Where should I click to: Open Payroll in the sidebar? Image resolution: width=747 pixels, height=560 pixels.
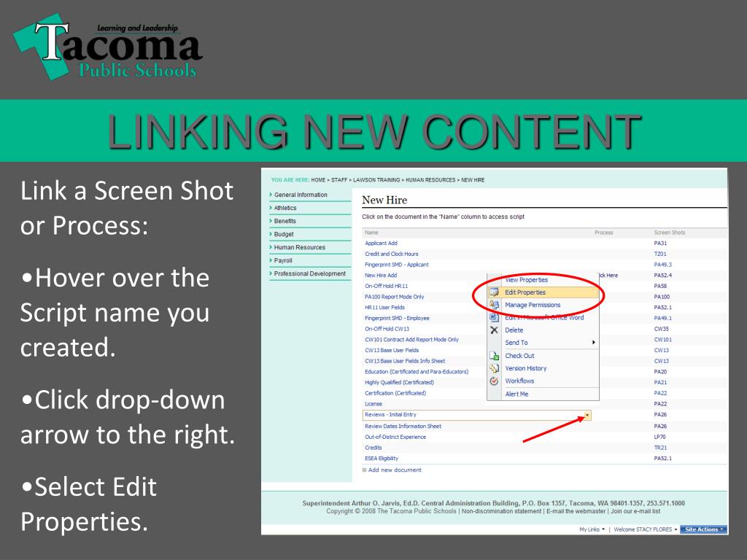(283, 260)
